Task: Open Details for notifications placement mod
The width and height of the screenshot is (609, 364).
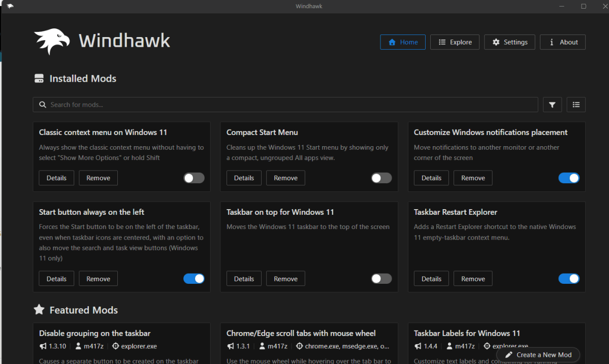Action: [431, 178]
